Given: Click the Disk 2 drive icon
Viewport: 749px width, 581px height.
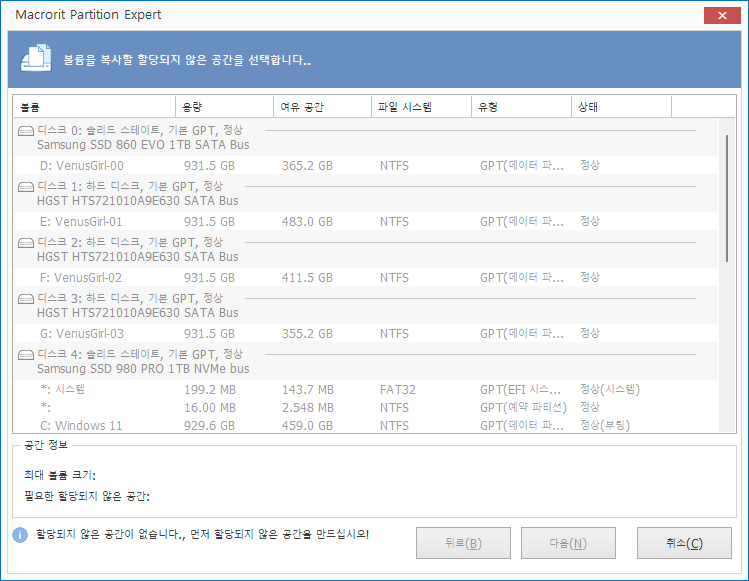Looking at the screenshot, I should coord(26,243).
